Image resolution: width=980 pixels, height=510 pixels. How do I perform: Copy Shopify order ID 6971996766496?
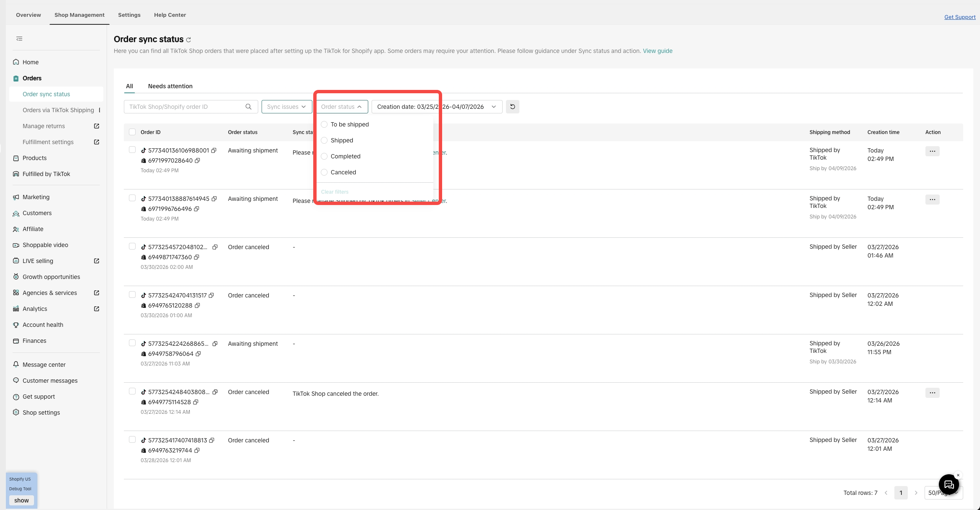coord(197,209)
